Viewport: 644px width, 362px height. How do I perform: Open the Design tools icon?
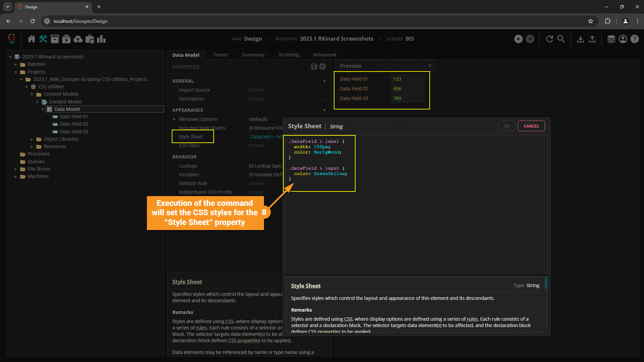pos(43,39)
